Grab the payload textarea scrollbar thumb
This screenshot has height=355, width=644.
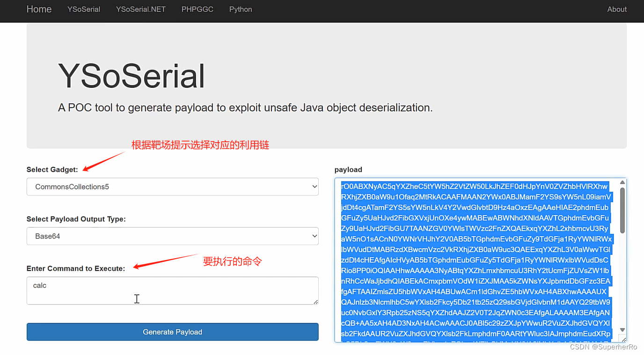point(622,210)
